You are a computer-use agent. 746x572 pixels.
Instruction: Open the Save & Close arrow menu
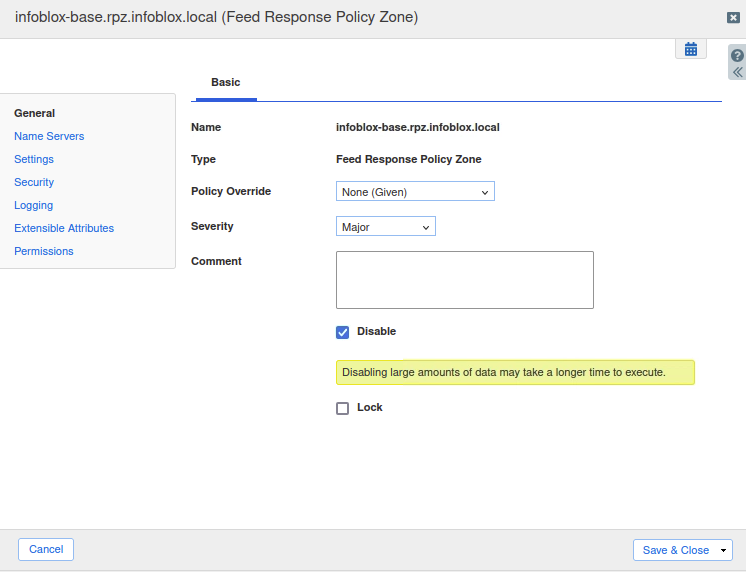point(723,550)
